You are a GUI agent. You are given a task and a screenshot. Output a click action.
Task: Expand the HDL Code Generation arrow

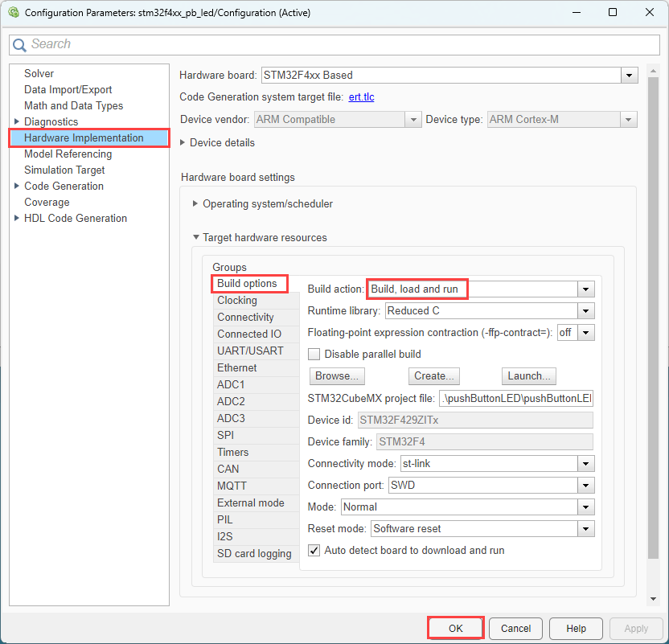17,218
